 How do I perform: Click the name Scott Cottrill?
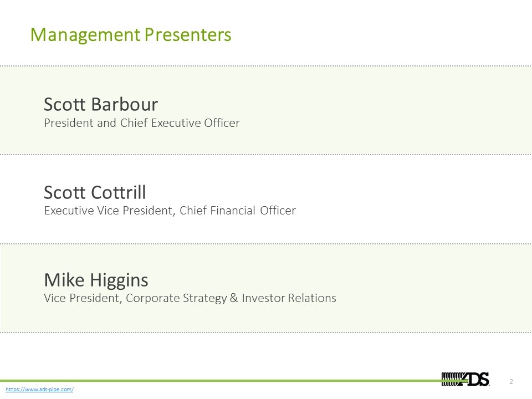click(95, 192)
